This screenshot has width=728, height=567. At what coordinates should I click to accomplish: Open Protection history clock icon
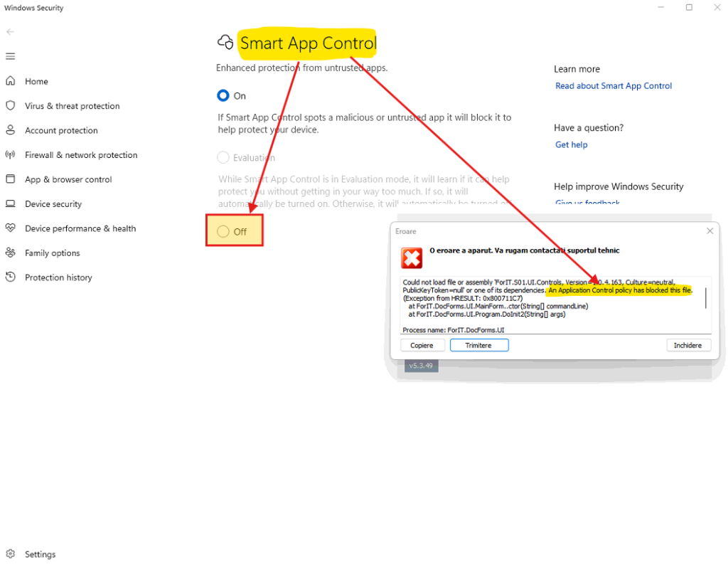10,277
